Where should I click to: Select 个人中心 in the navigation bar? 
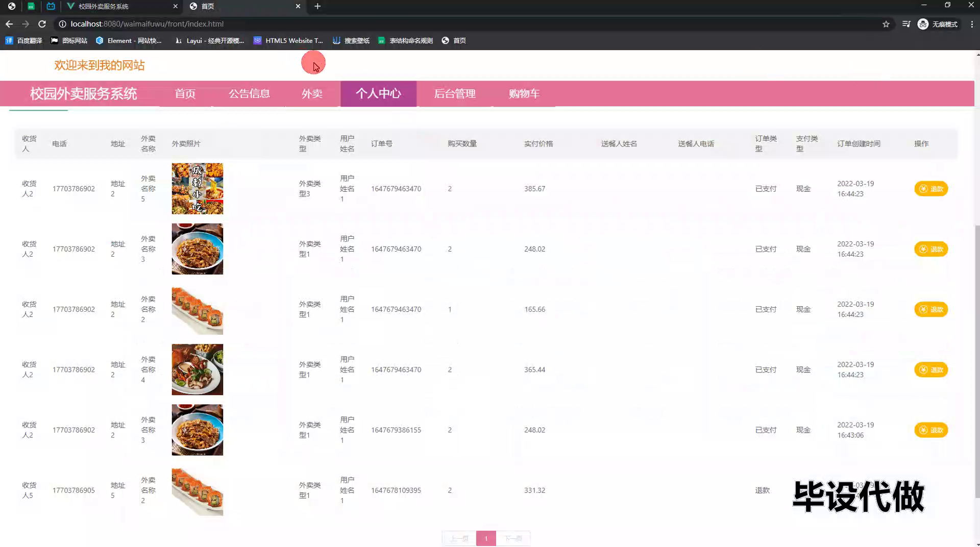(x=378, y=93)
